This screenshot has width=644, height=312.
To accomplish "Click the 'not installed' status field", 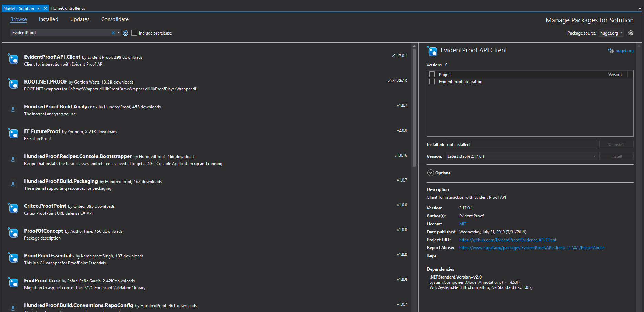I will tap(521, 144).
